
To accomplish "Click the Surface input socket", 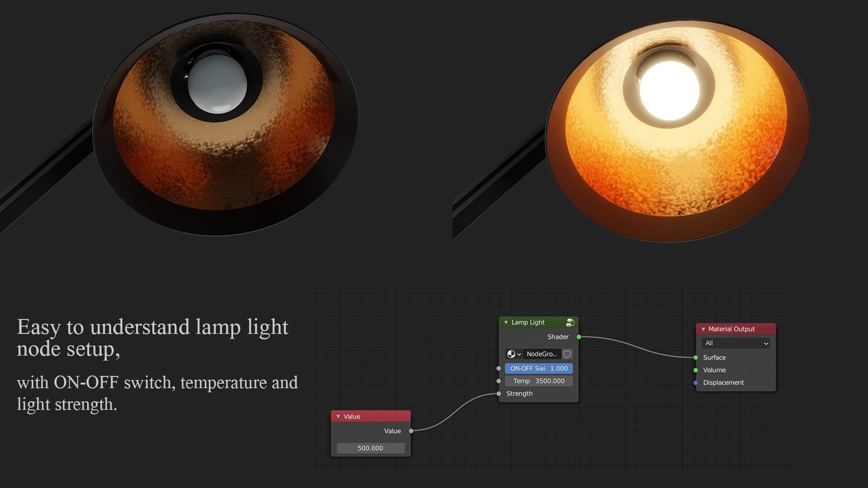I will (x=696, y=357).
